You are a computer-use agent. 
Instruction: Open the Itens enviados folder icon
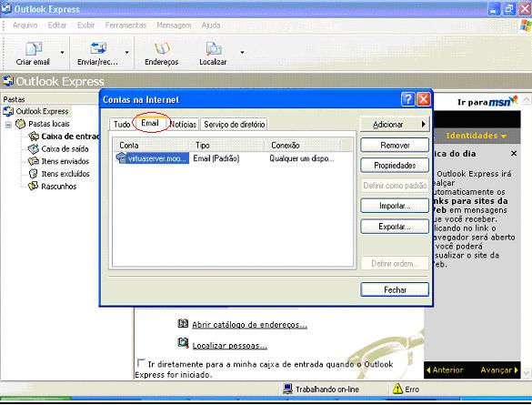(x=34, y=161)
